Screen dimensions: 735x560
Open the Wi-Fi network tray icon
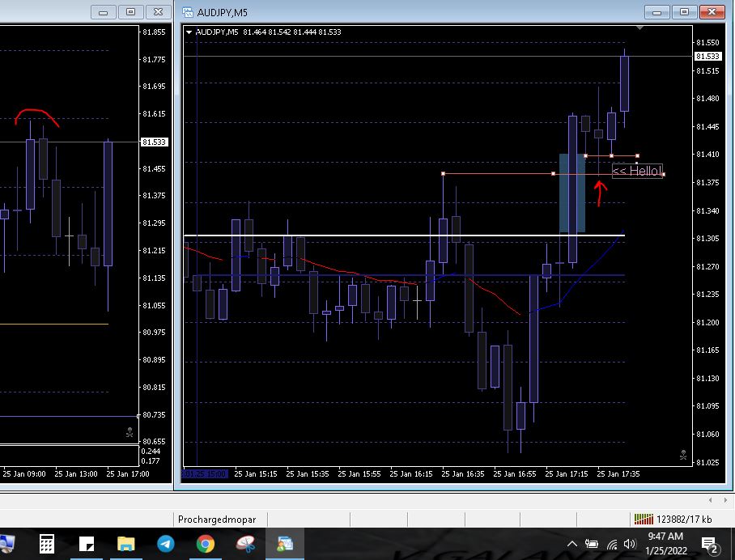[x=611, y=544]
